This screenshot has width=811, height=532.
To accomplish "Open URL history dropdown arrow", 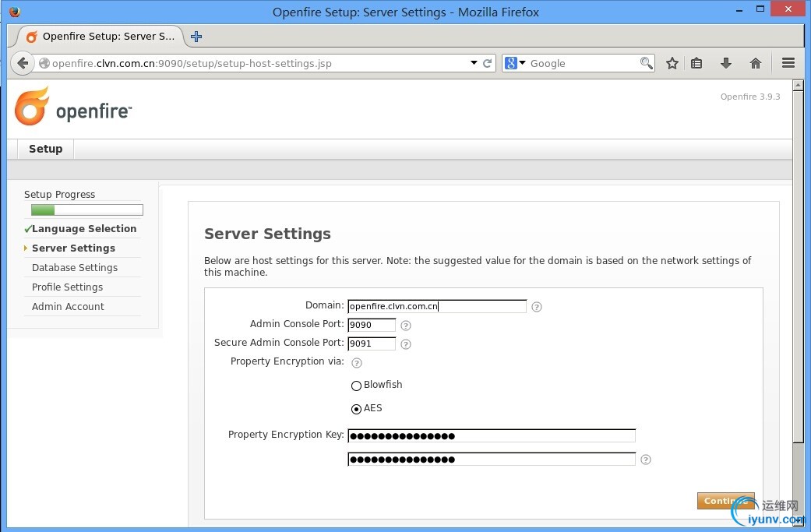I will coord(474,62).
